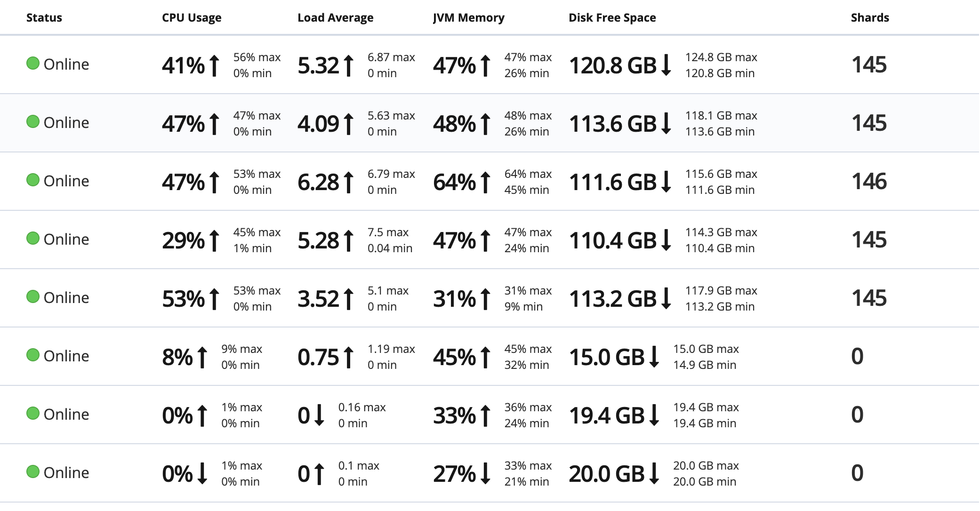Click green status dot in 19.4 GB row
Screen dimensions: 980x511
click(x=33, y=413)
